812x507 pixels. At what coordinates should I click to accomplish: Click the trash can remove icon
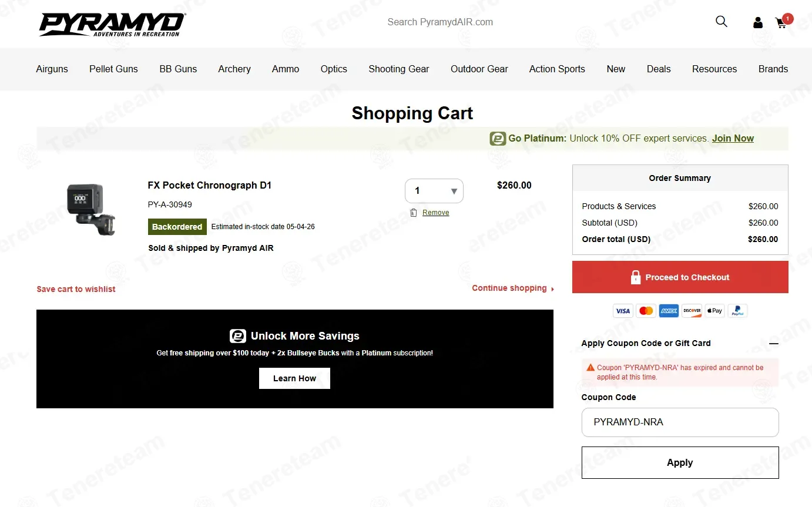pyautogui.click(x=414, y=213)
